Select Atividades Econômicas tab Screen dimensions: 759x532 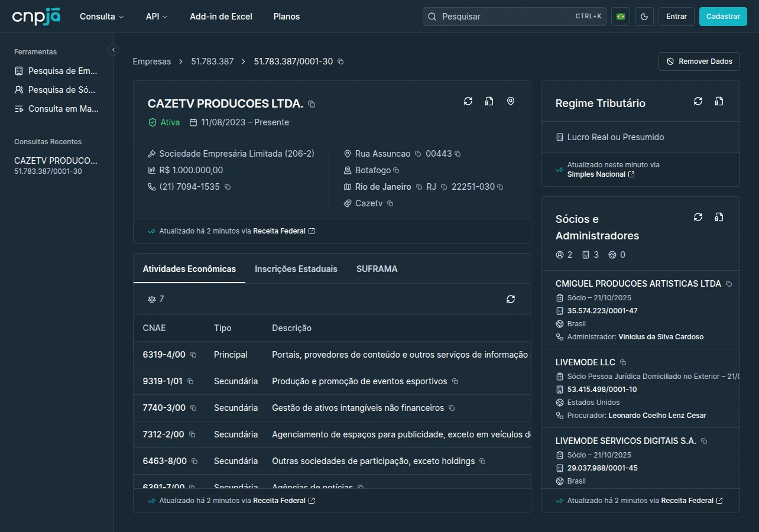click(x=189, y=269)
